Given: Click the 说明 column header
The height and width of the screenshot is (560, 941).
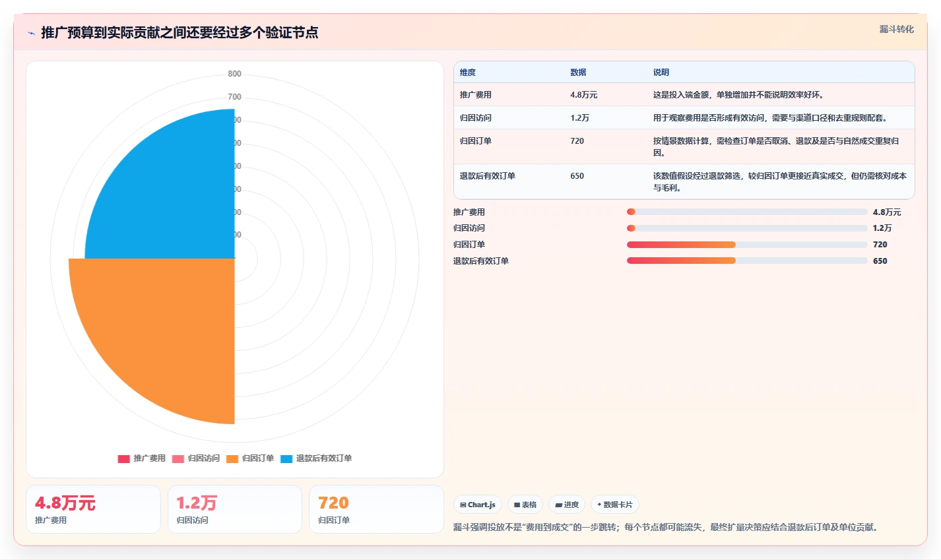Looking at the screenshot, I should [661, 73].
